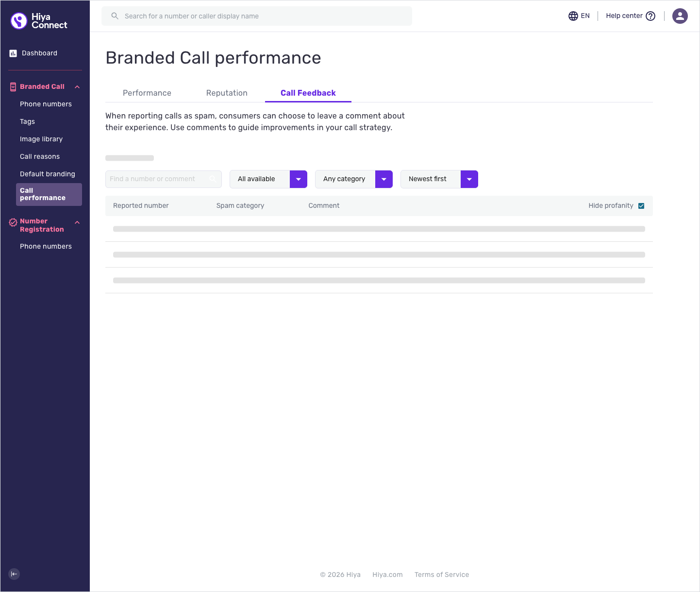
Task: Focus the Find a number or comment field
Action: (x=164, y=179)
